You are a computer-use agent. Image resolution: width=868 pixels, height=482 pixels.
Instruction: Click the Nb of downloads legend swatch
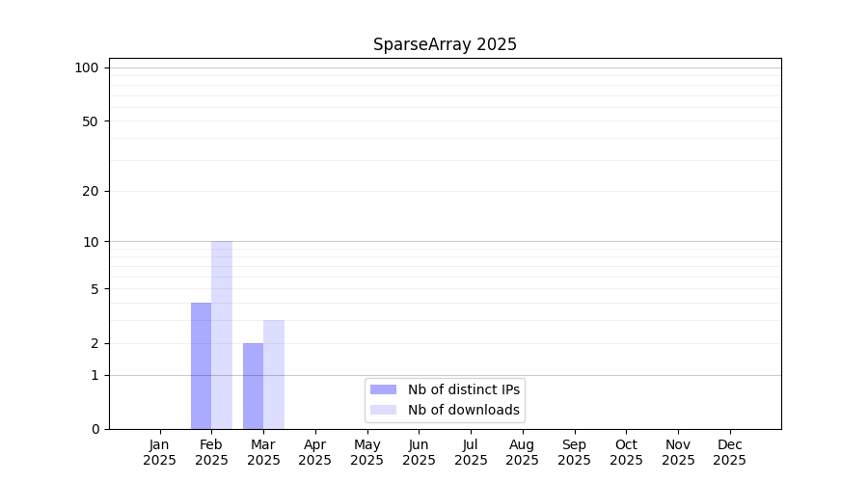pos(383,410)
